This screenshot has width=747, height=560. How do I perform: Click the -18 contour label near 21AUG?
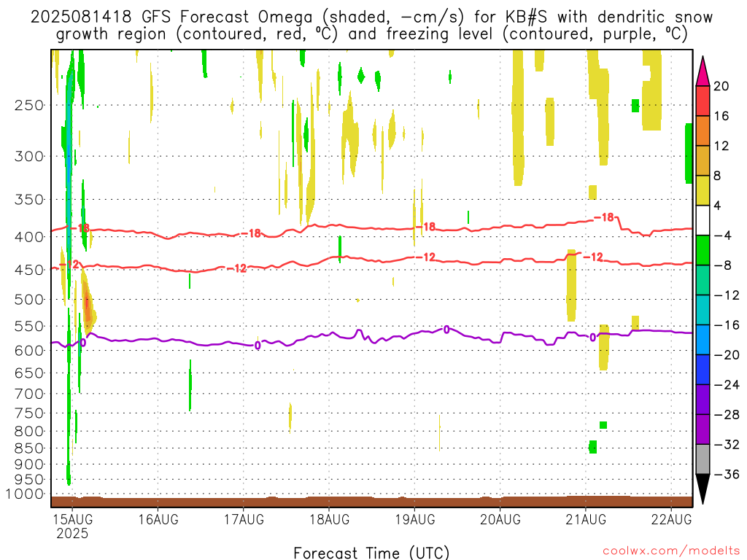tap(604, 217)
